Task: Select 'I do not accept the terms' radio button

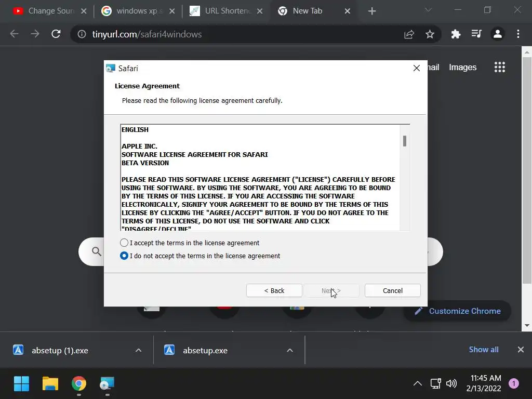Action: [124, 256]
